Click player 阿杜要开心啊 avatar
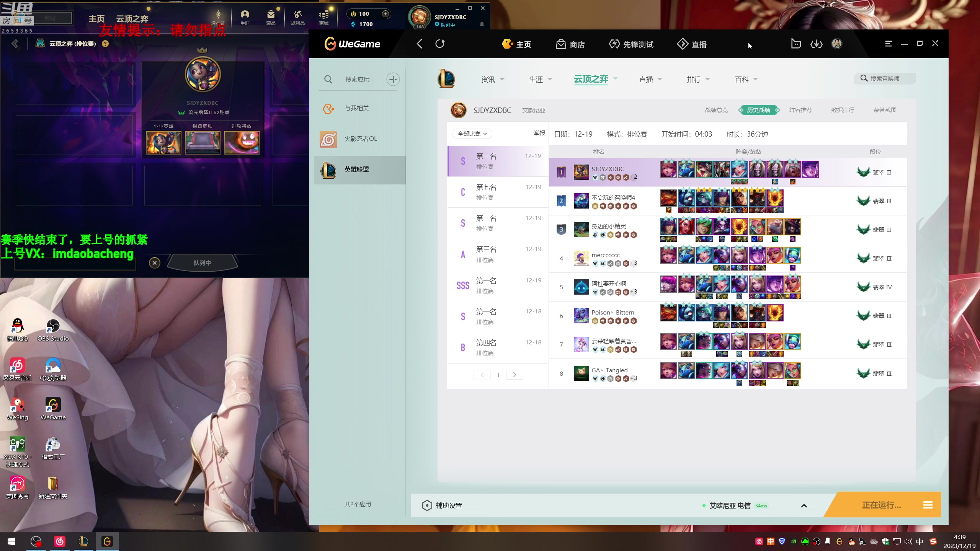 tap(581, 287)
